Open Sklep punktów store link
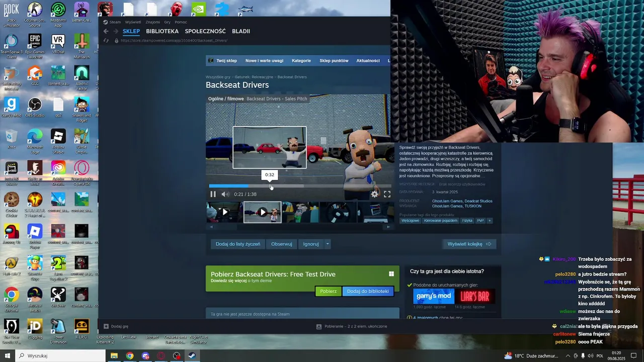This screenshot has height=362, width=644. pyautogui.click(x=334, y=61)
